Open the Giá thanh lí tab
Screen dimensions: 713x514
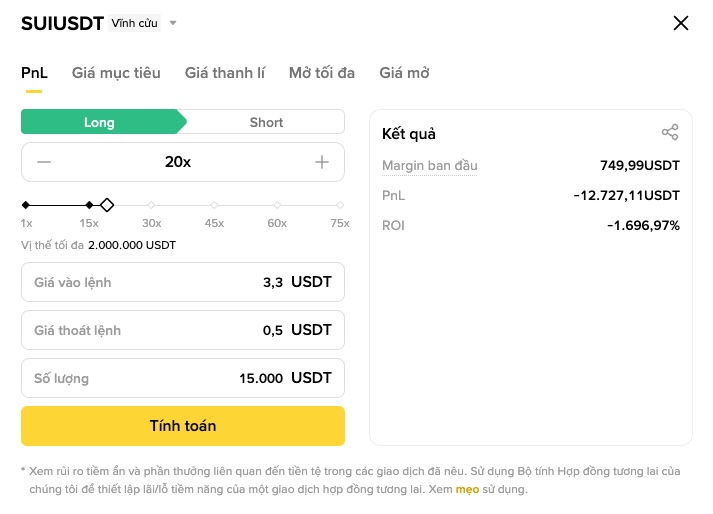[x=225, y=73]
